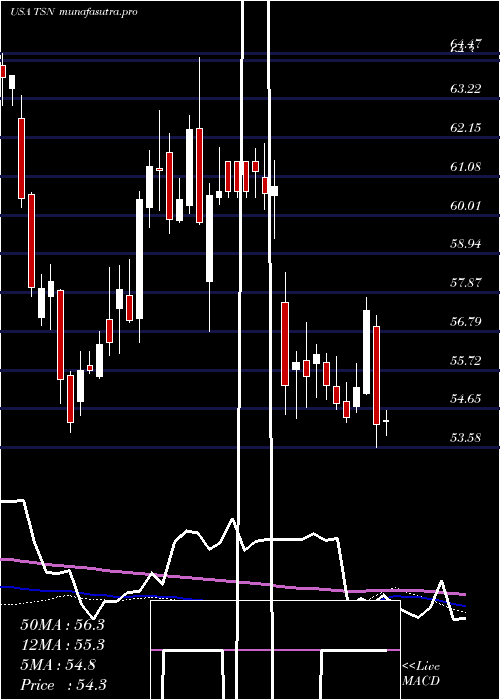Select the 54.65 price axis label

pos(466,399)
